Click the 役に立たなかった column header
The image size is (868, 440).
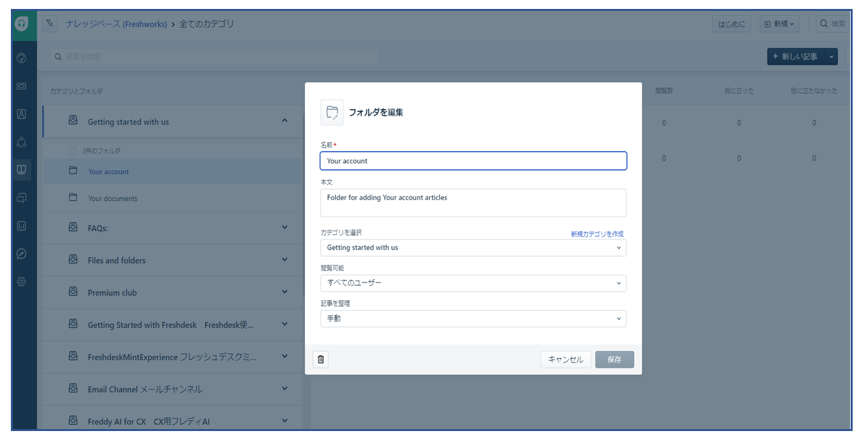click(x=814, y=91)
